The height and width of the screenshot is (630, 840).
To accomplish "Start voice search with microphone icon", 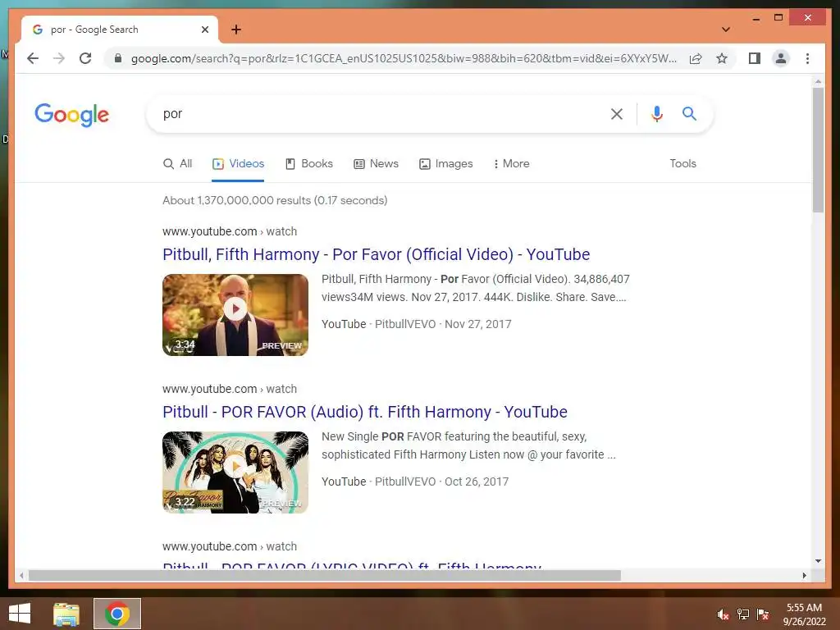I will [x=657, y=113].
